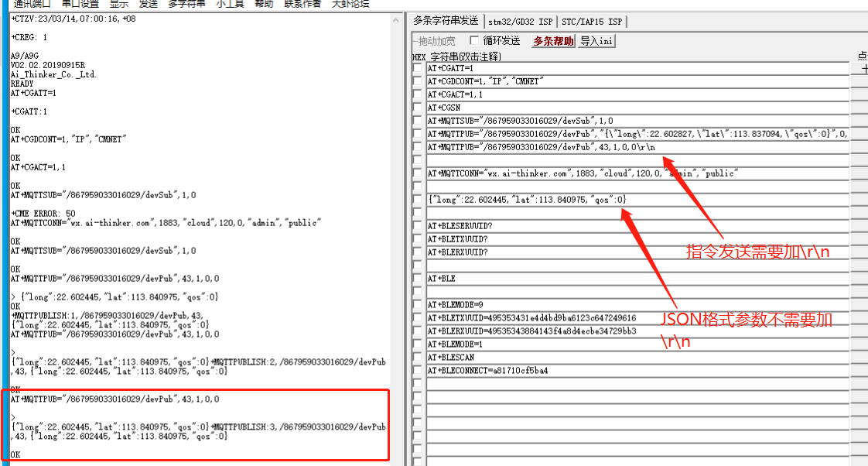Screen dimensions: 868x466
Task: Enable the 循环发送 loop-send checkbox
Action: pos(474,40)
